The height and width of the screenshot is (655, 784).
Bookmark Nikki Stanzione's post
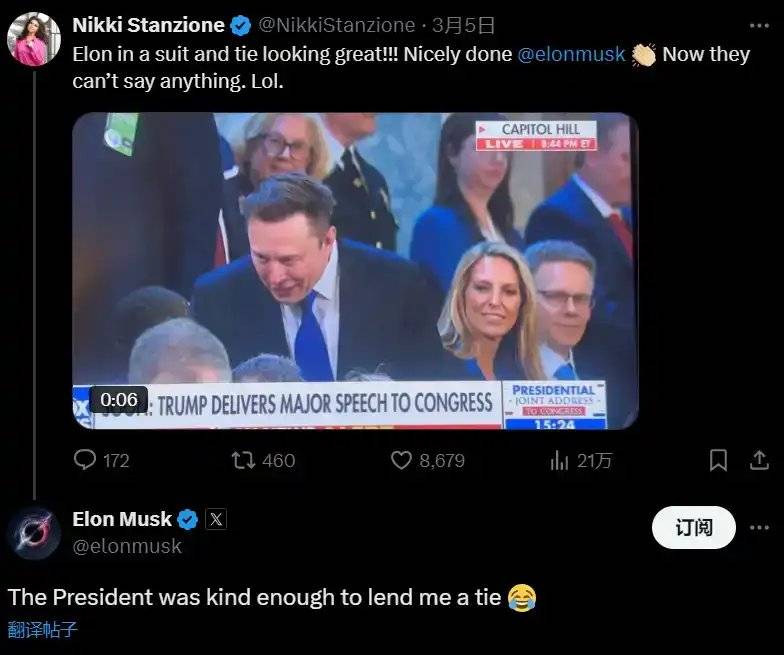pyautogui.click(x=718, y=460)
